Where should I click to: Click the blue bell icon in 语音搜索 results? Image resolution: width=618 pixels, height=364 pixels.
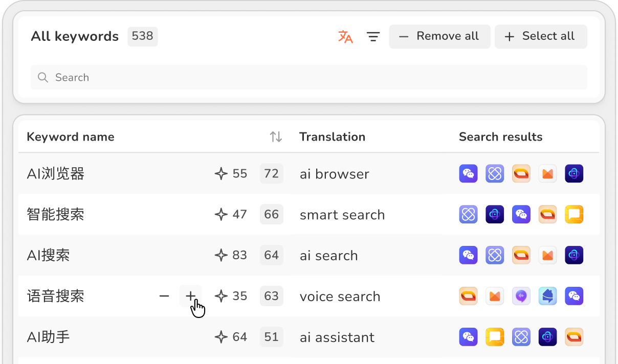pos(548,296)
